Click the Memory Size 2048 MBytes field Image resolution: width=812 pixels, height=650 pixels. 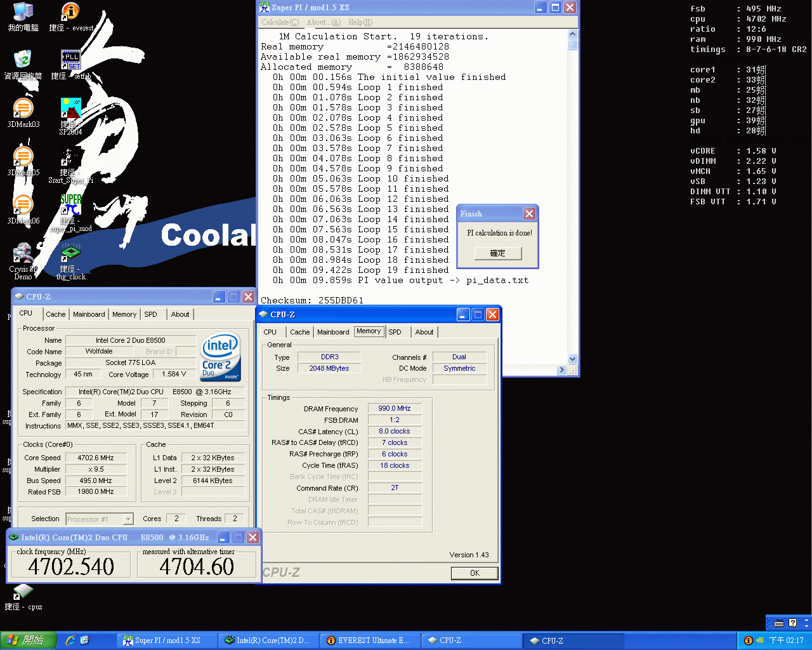329,368
